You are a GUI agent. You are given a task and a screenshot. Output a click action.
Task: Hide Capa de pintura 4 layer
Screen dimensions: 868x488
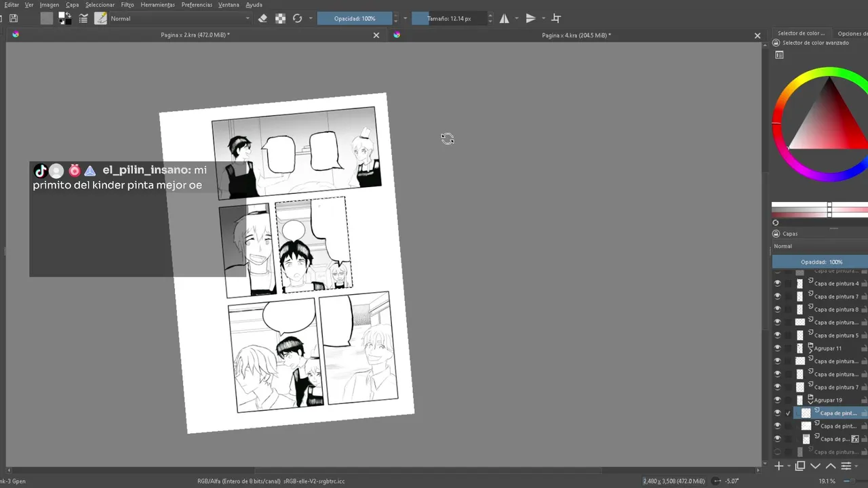[x=777, y=283]
